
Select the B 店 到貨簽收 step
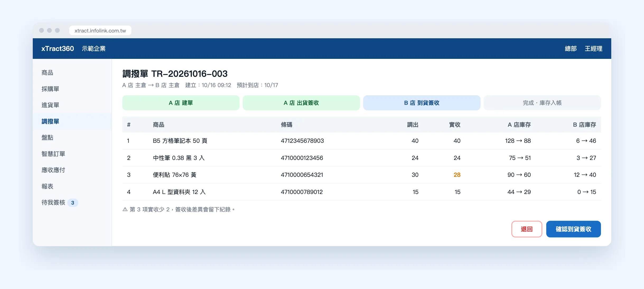(422, 103)
